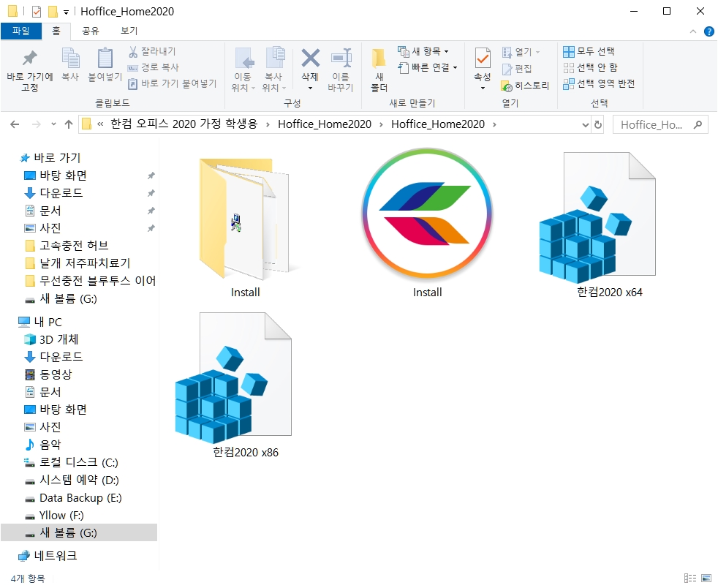Click the properties icon in title bar toolbar

tap(37, 12)
